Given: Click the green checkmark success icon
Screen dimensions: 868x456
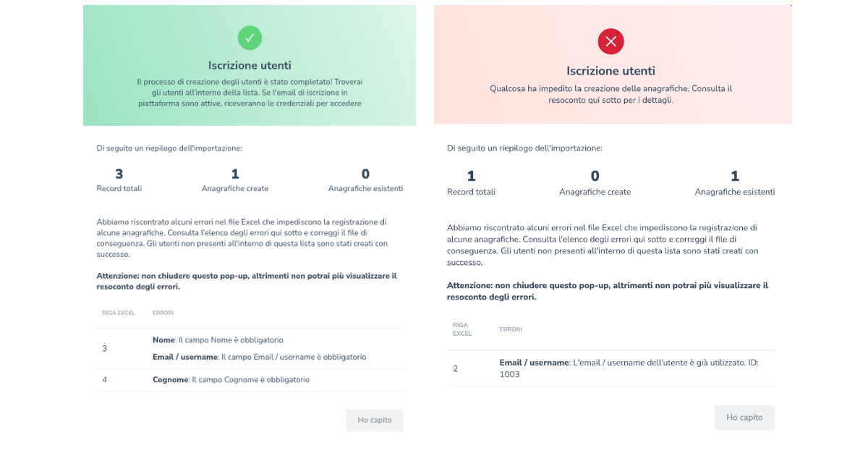Looking at the screenshot, I should 250,38.
